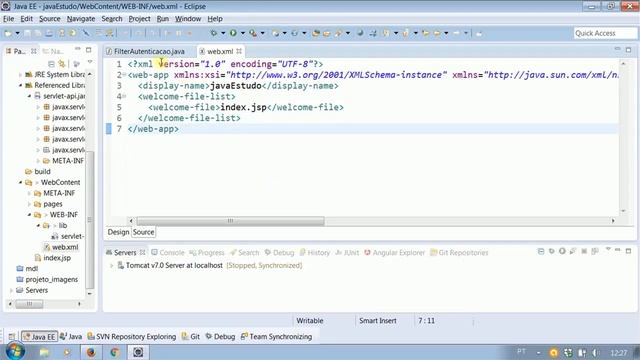Open the Debug configurations dropdown arrow
The width and height of the screenshot is (640, 360).
(223, 33)
